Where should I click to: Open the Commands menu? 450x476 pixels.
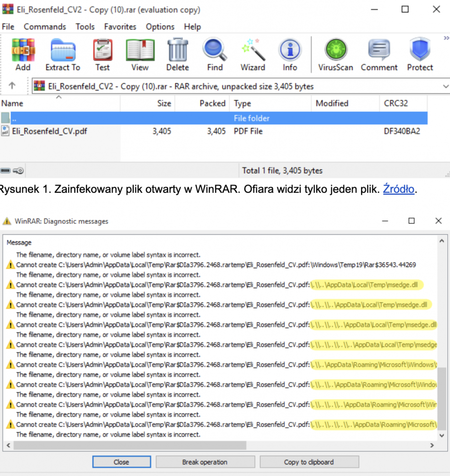pos(45,27)
